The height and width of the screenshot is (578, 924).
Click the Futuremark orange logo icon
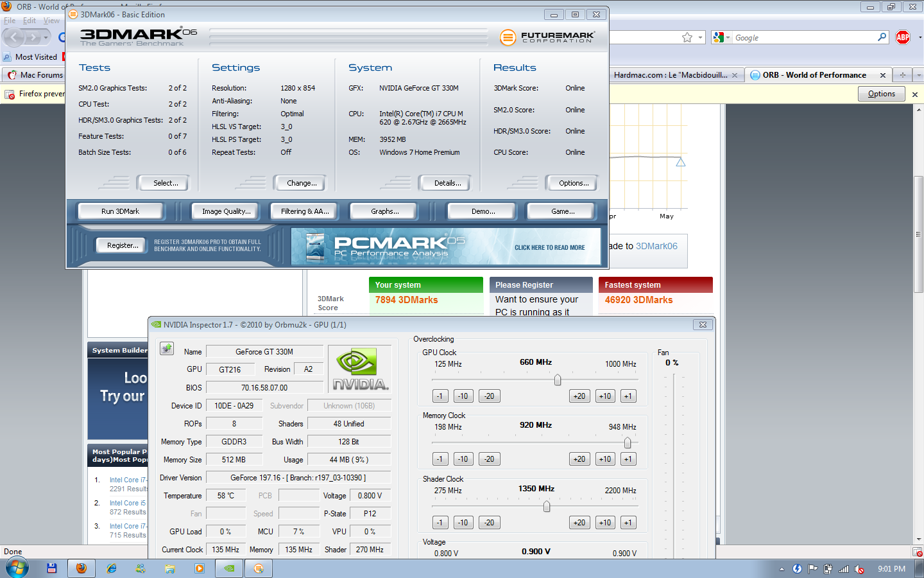(508, 37)
